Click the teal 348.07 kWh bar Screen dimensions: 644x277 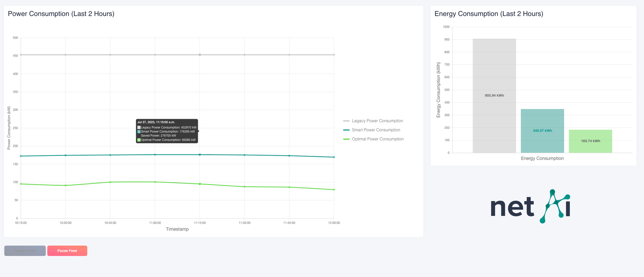click(542, 131)
